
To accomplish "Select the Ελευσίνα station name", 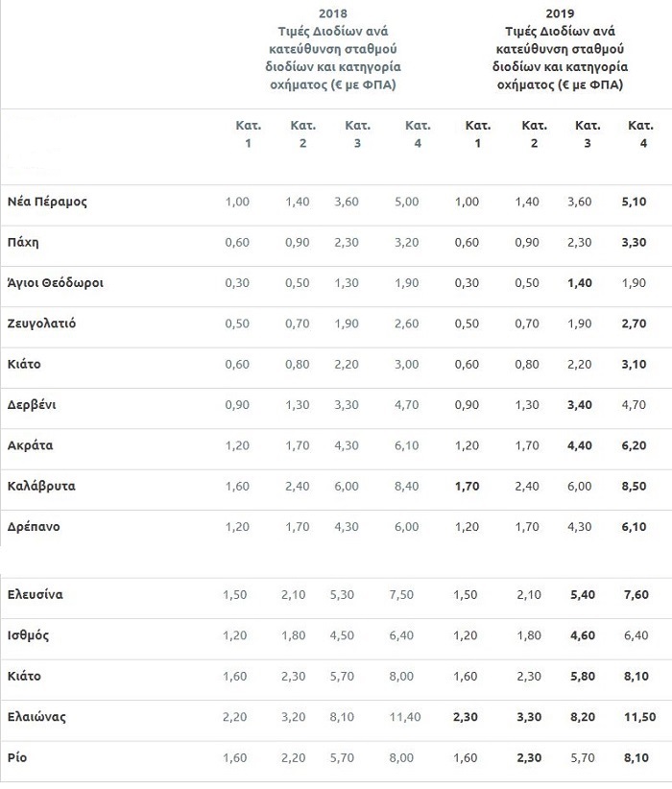I will click(x=35, y=594).
